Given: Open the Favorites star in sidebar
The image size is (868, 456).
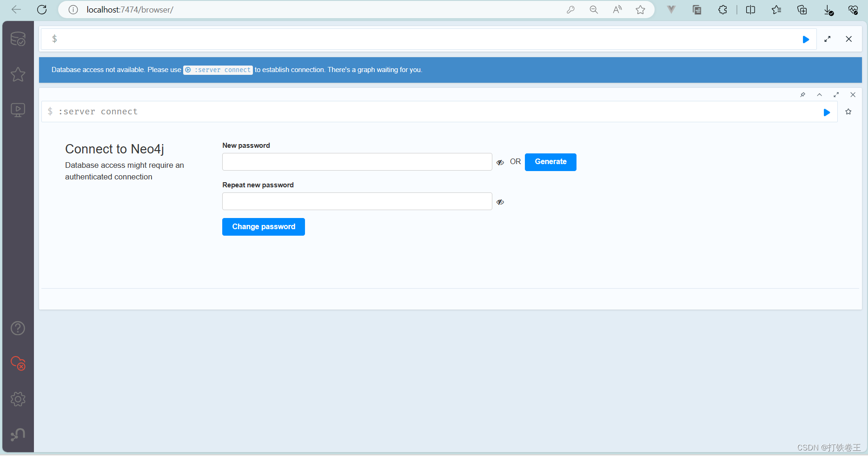Looking at the screenshot, I should point(18,74).
